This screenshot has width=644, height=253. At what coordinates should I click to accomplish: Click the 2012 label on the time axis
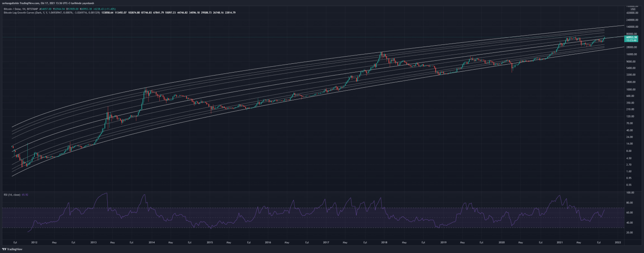pyautogui.click(x=34, y=243)
